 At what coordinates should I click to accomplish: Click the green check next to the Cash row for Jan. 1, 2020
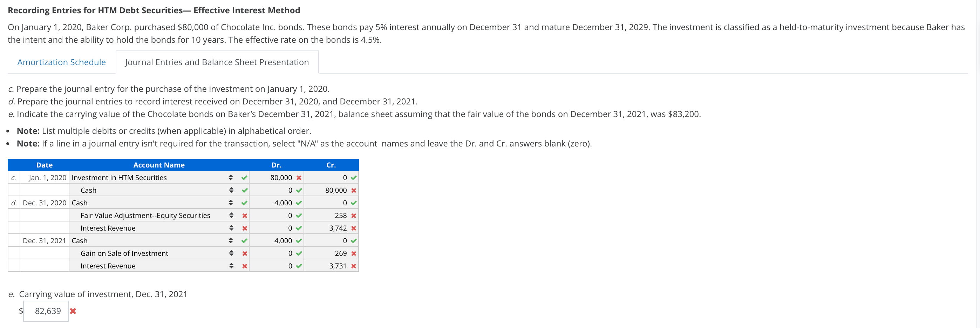click(244, 190)
